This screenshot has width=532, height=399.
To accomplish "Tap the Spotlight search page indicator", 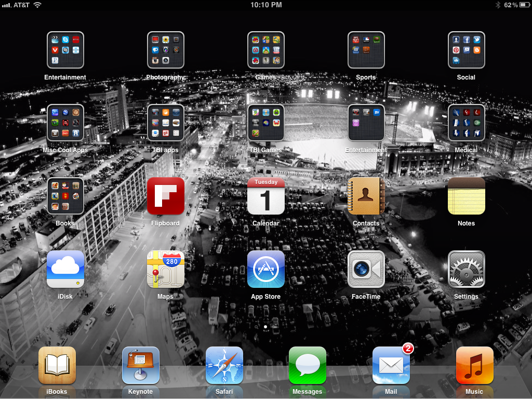I will 257,327.
